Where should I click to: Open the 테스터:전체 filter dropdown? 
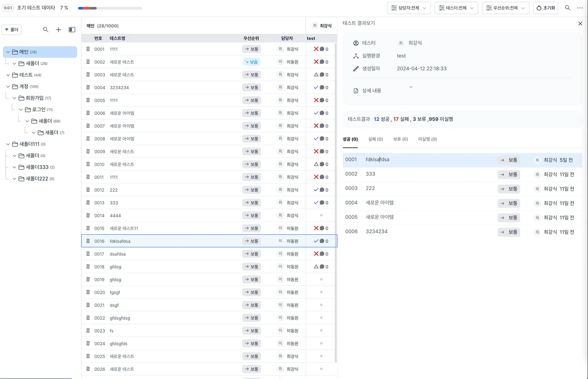click(456, 8)
